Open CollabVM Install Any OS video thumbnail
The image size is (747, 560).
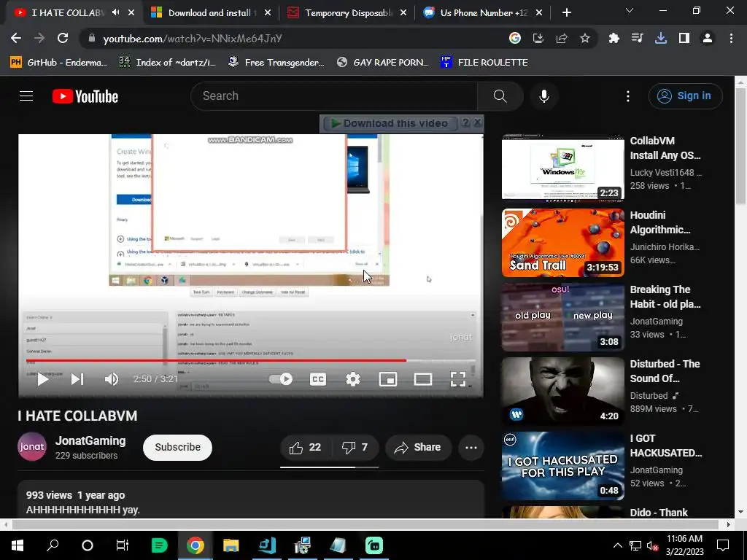tap(562, 167)
